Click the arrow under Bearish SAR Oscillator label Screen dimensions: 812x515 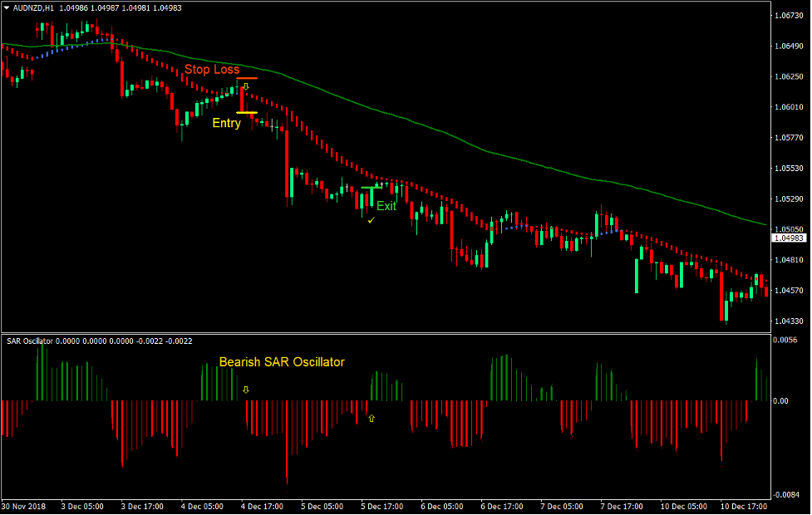click(246, 389)
